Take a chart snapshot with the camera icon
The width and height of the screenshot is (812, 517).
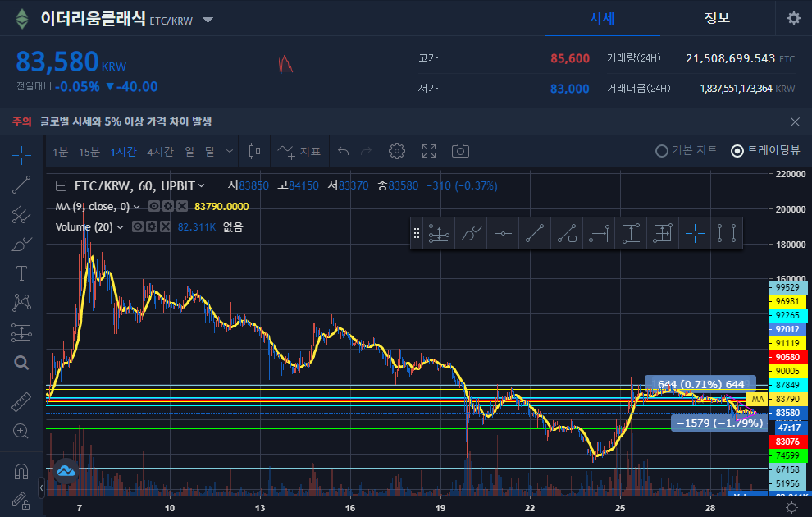pos(459,151)
